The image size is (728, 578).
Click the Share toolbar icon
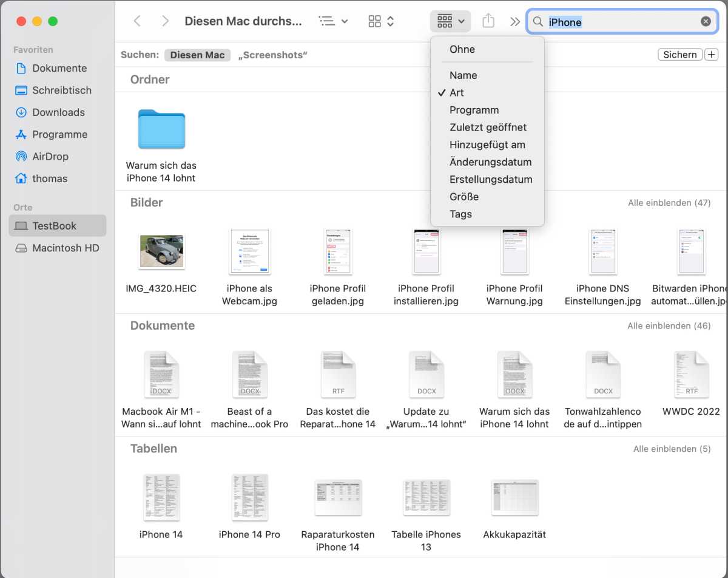[x=488, y=21]
